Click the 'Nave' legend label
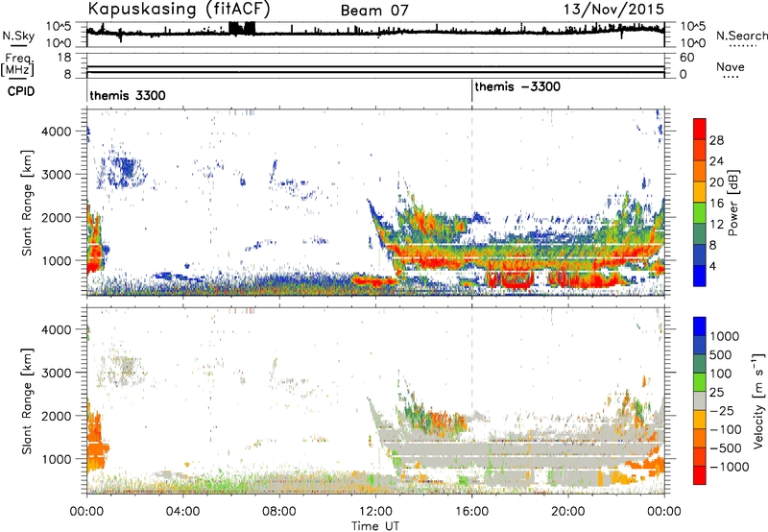The height and width of the screenshot is (532, 768). pyautogui.click(x=731, y=67)
